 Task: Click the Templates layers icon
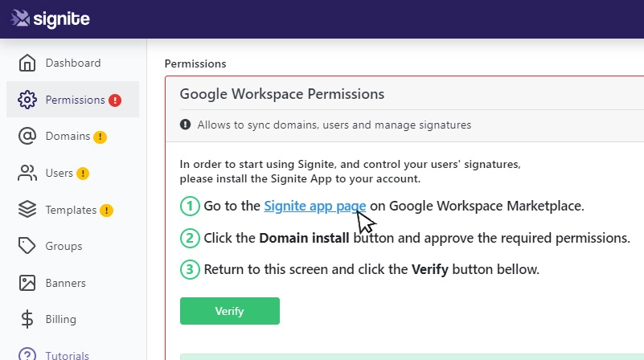pyautogui.click(x=27, y=210)
